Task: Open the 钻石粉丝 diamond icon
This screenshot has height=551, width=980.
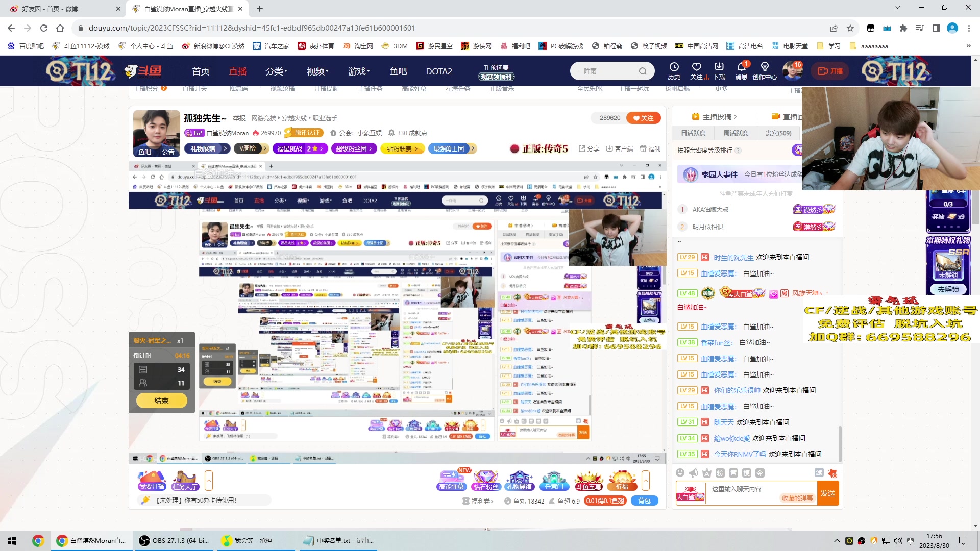Action: pos(485,481)
